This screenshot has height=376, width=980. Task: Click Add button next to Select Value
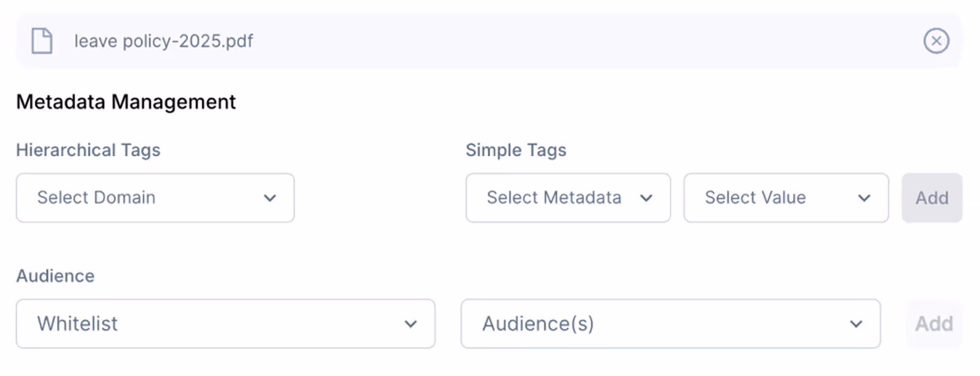coord(932,198)
